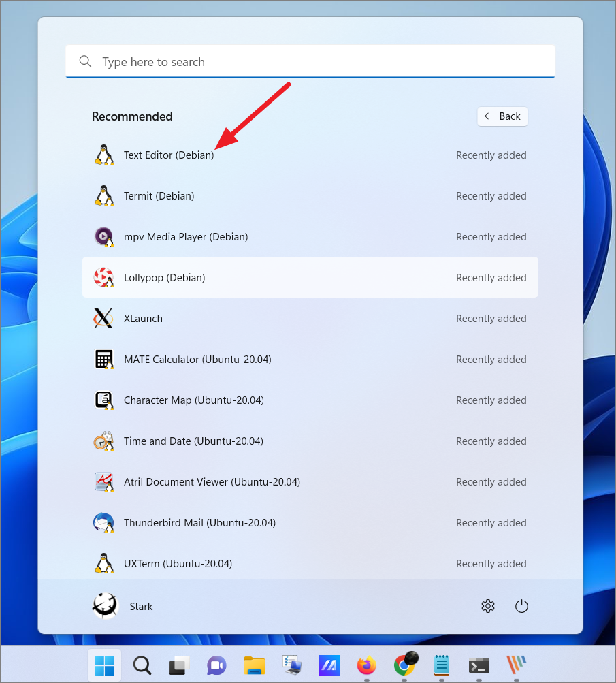This screenshot has height=683, width=616.
Task: Click Recently added beside Thunderbird Mail
Action: (491, 523)
